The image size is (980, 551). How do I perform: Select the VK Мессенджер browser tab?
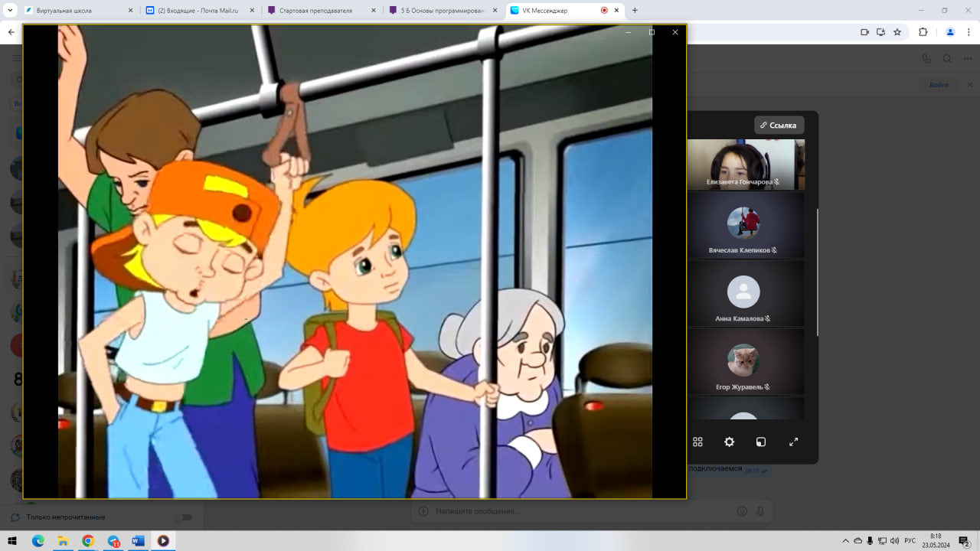(x=565, y=11)
